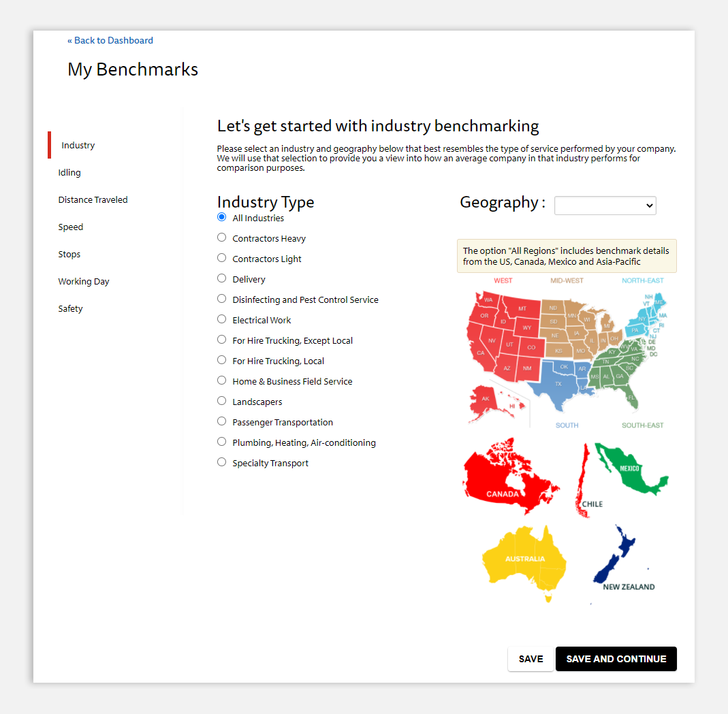The width and height of the screenshot is (728, 714).
Task: Click the Chile map shape
Action: click(582, 481)
